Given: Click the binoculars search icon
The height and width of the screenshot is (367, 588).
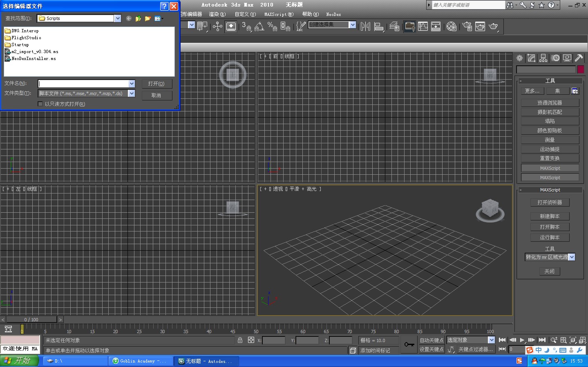Looking at the screenshot, I should 510,5.
